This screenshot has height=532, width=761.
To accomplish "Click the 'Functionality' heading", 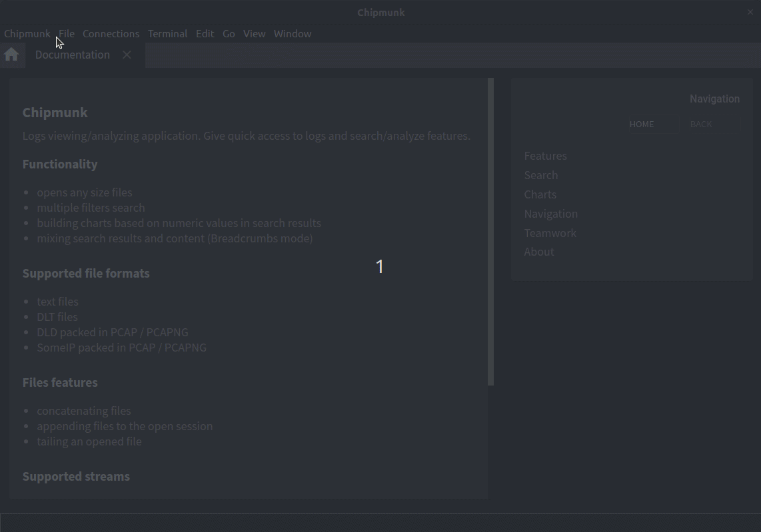I will click(x=60, y=164).
